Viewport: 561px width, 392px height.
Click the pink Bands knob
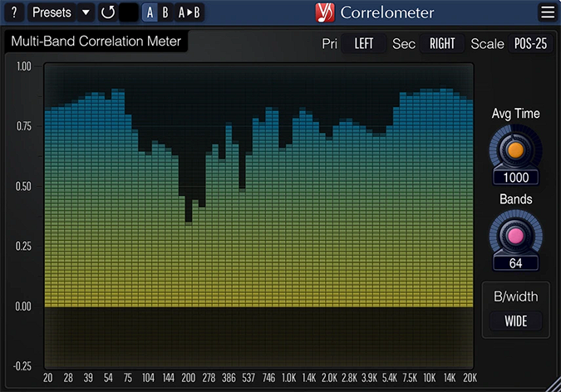[x=515, y=236]
